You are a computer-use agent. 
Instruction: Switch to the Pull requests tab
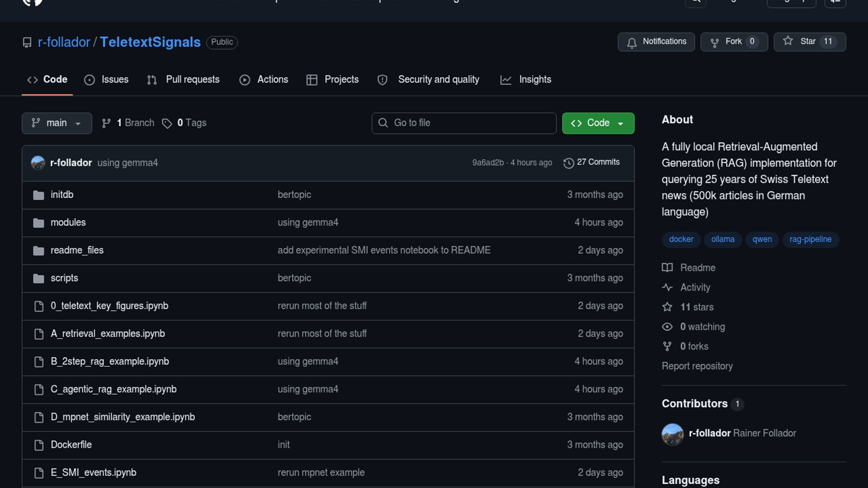(184, 80)
